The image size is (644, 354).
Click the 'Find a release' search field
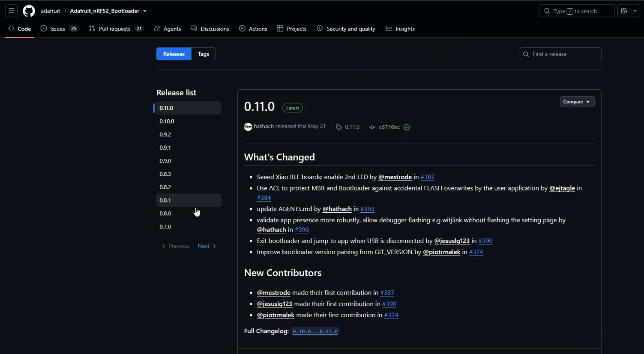pos(560,54)
